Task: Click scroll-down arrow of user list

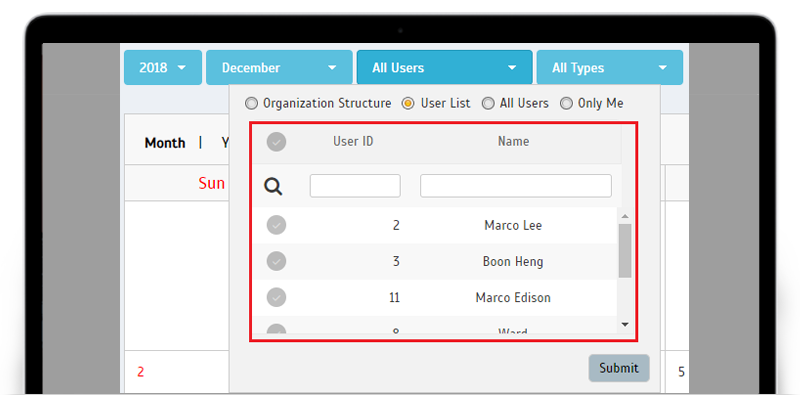Action: pyautogui.click(x=625, y=324)
